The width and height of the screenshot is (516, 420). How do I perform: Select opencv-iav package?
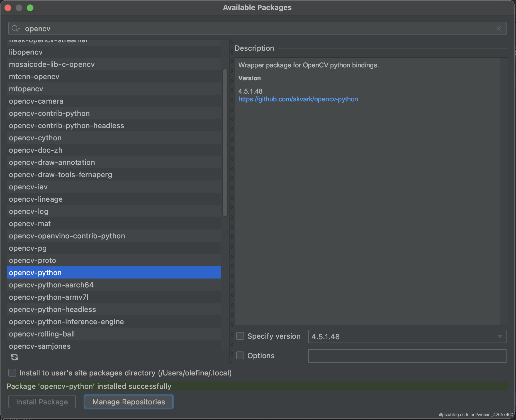114,187
